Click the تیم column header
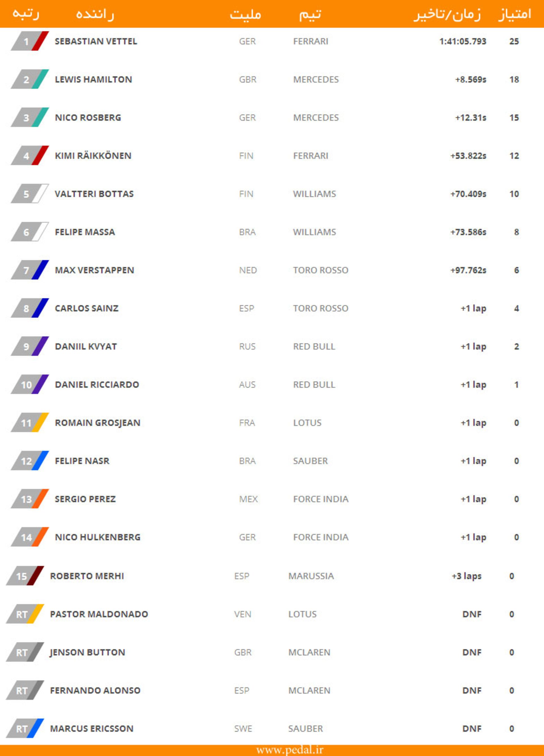 coord(310,14)
